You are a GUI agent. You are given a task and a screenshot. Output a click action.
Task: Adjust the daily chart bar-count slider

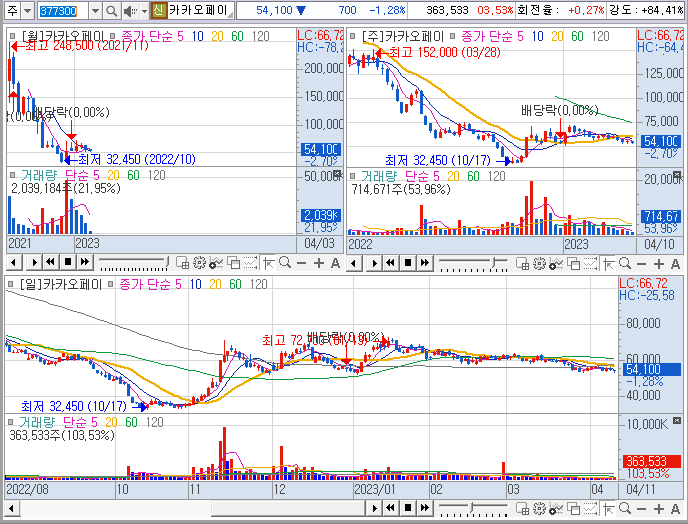tap(474, 509)
